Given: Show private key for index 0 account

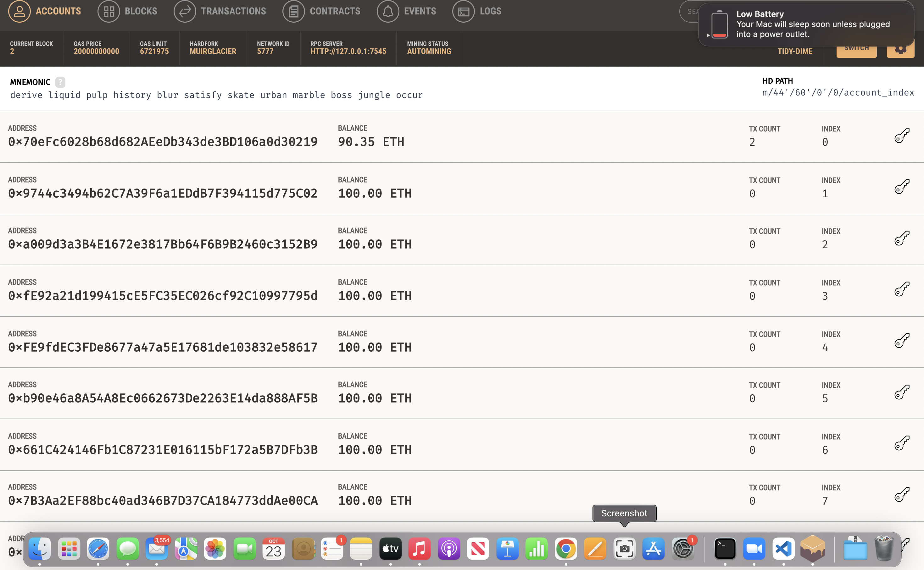Looking at the screenshot, I should pyautogui.click(x=901, y=136).
